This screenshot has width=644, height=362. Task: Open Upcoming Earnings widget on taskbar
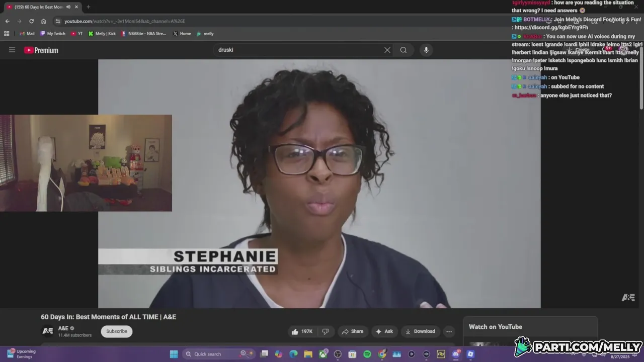21,354
